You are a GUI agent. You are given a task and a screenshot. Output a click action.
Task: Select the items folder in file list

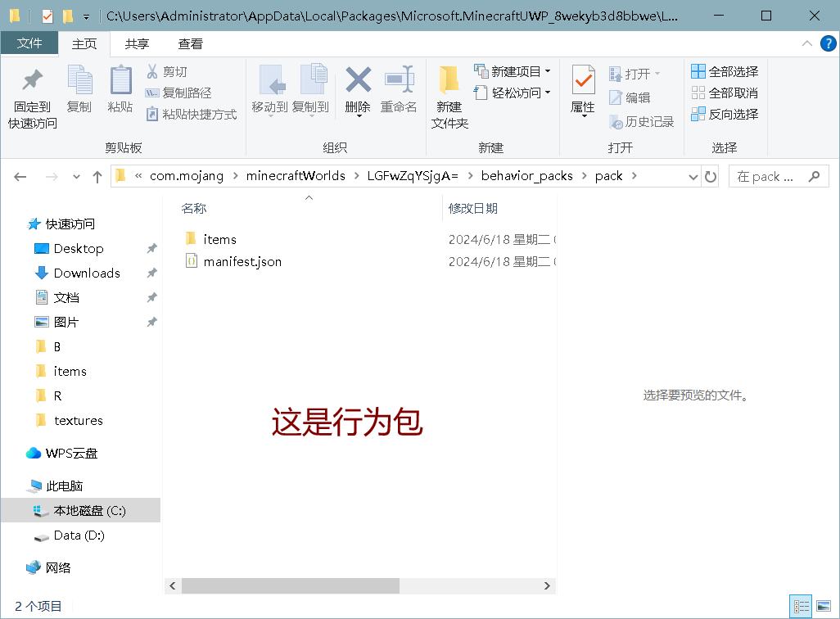point(219,239)
